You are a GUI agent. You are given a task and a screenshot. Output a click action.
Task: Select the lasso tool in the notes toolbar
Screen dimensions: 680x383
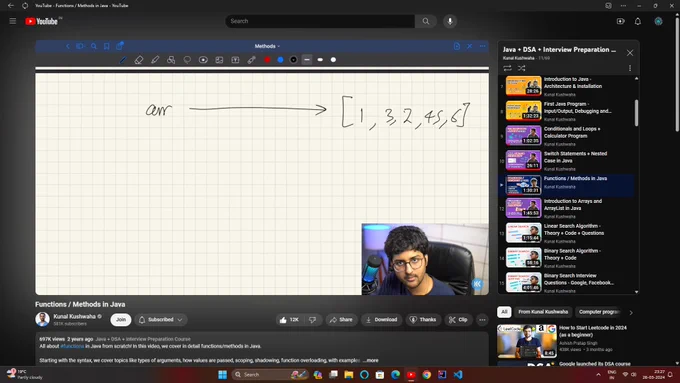[x=187, y=60]
